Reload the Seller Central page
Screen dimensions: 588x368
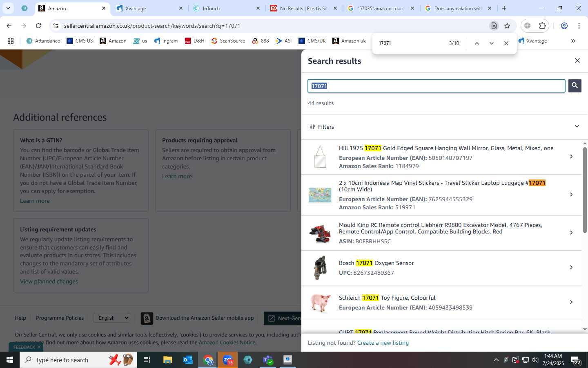(x=38, y=26)
